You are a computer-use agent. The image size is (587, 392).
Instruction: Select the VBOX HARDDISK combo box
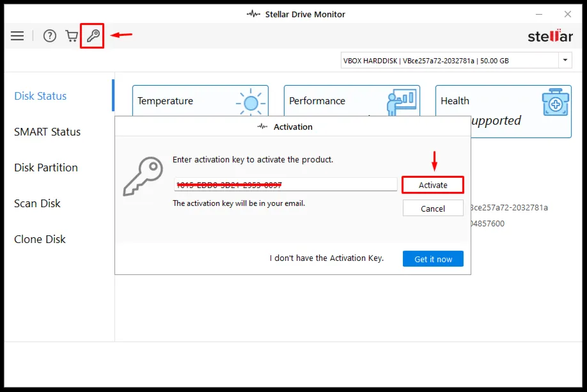coord(456,60)
